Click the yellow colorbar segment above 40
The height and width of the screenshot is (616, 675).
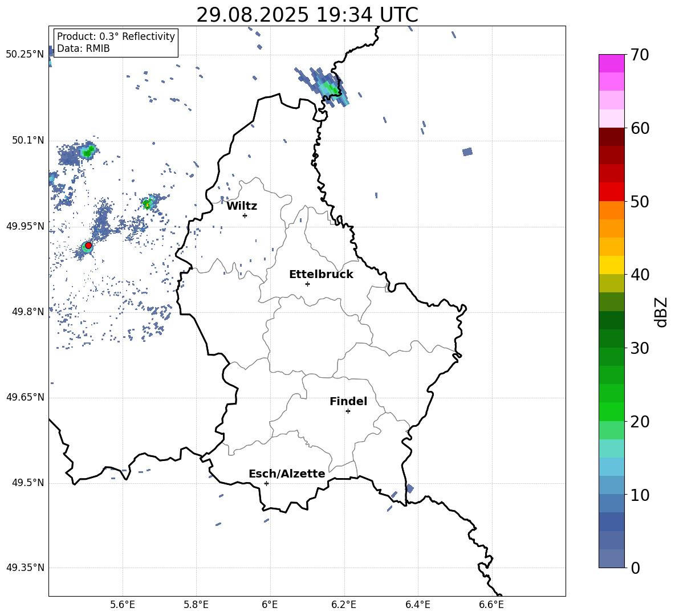(612, 265)
